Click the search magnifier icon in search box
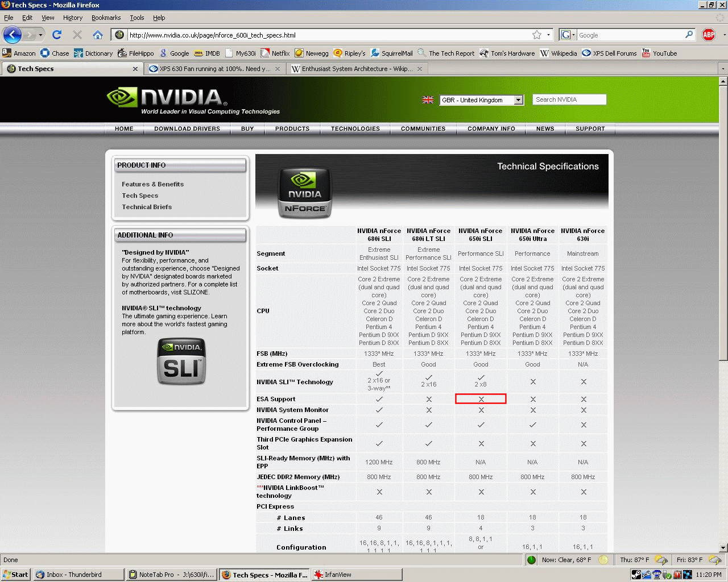Image resolution: width=728 pixels, height=582 pixels. point(689,35)
